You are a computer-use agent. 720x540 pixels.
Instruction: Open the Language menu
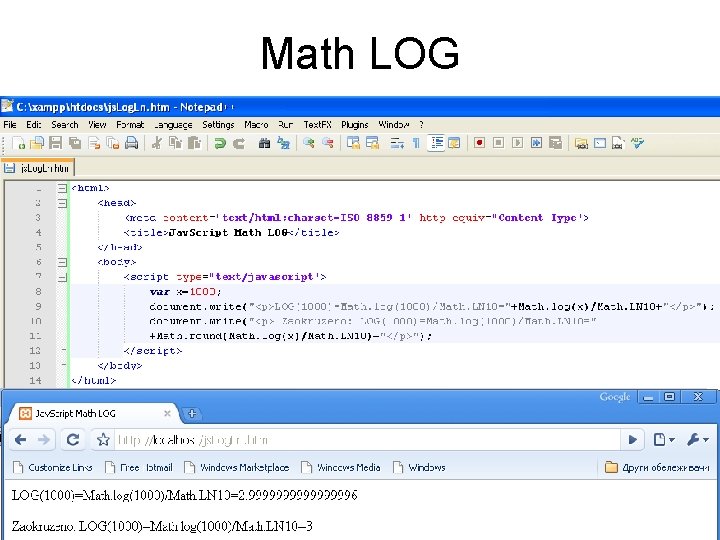tap(173, 124)
